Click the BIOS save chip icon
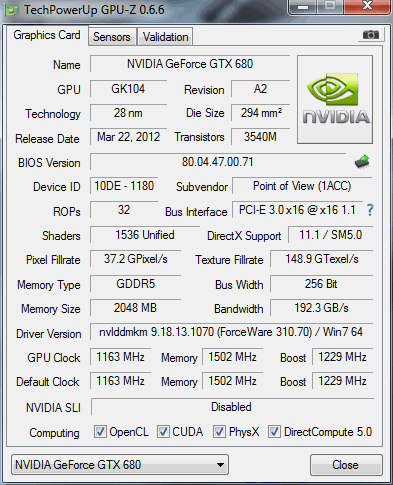 click(x=362, y=162)
